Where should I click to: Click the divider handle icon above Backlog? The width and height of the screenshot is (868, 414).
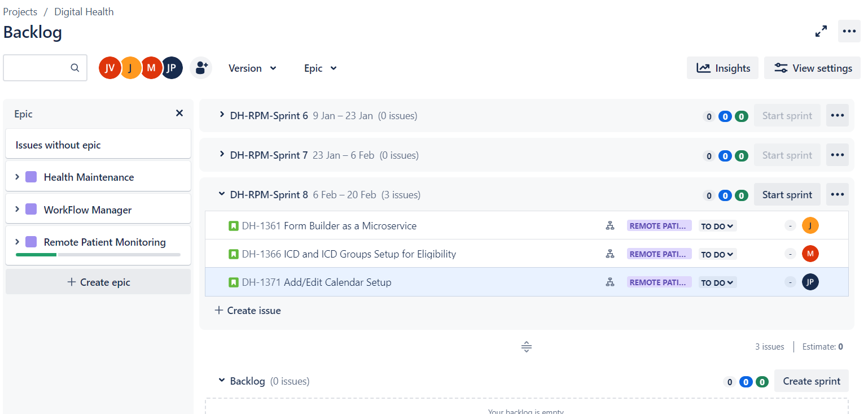[527, 347]
